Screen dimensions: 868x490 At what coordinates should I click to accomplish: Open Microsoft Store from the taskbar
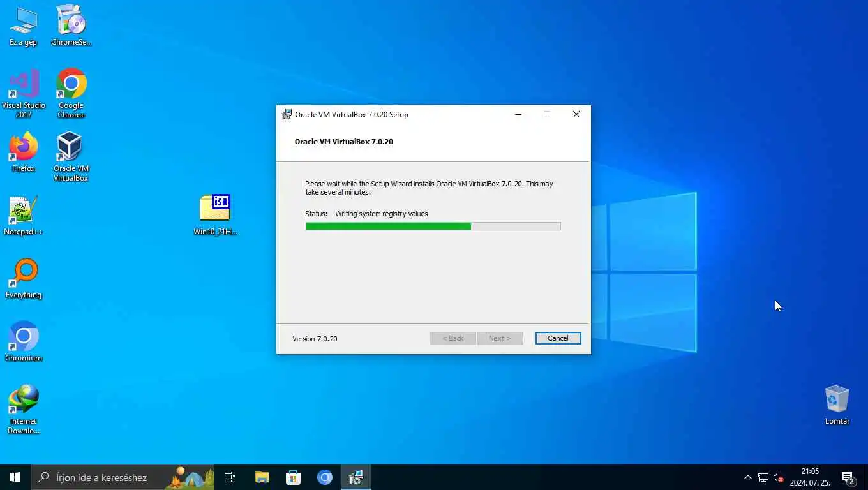293,477
